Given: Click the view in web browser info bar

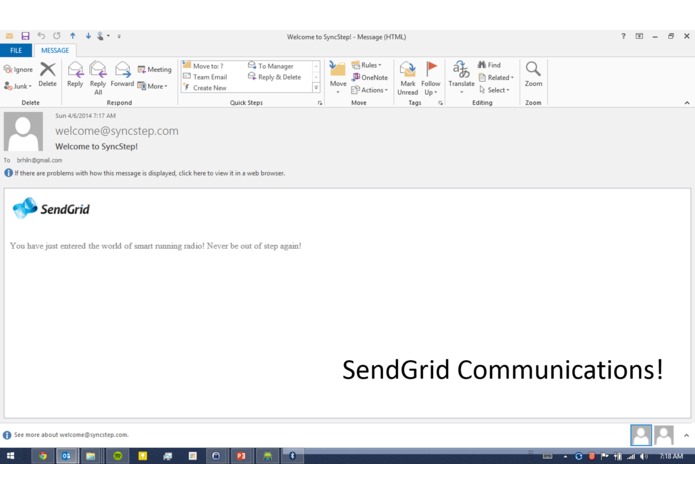Looking at the screenshot, I should coord(144,173).
